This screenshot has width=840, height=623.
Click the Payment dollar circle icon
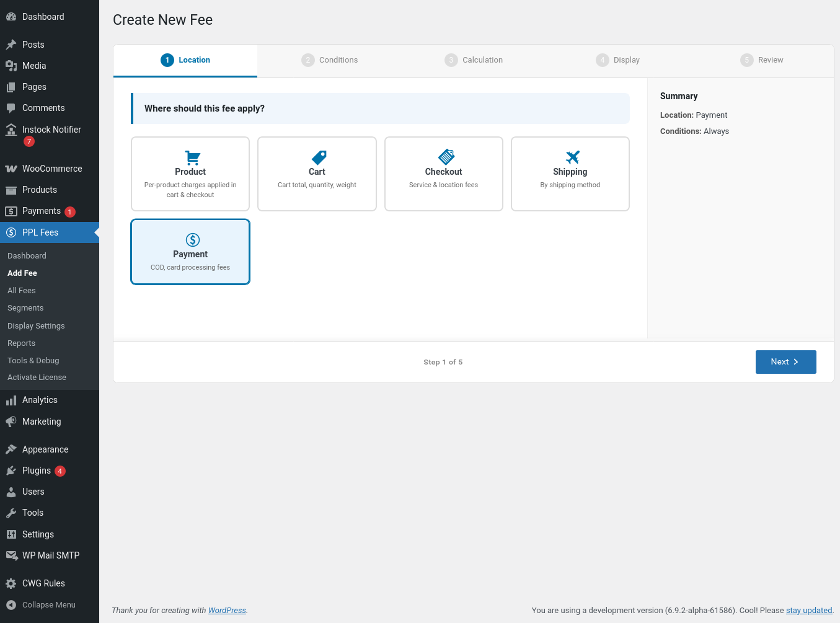(192, 240)
